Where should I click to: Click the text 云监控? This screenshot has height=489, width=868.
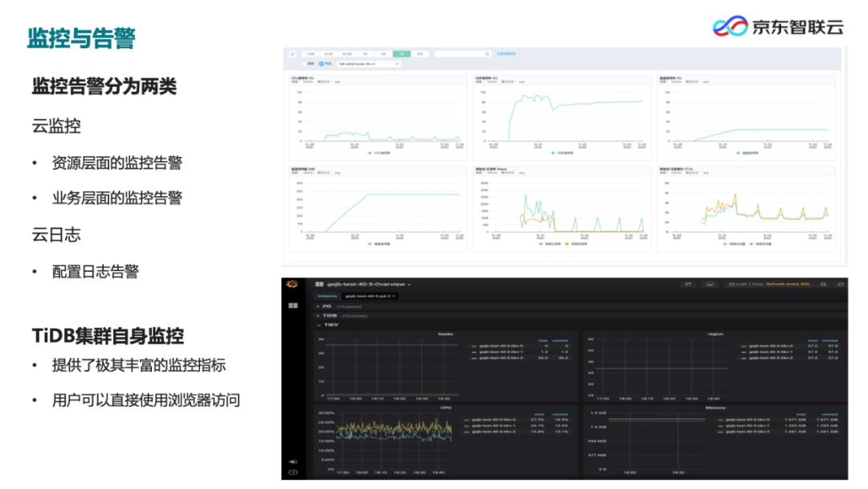coord(56,126)
